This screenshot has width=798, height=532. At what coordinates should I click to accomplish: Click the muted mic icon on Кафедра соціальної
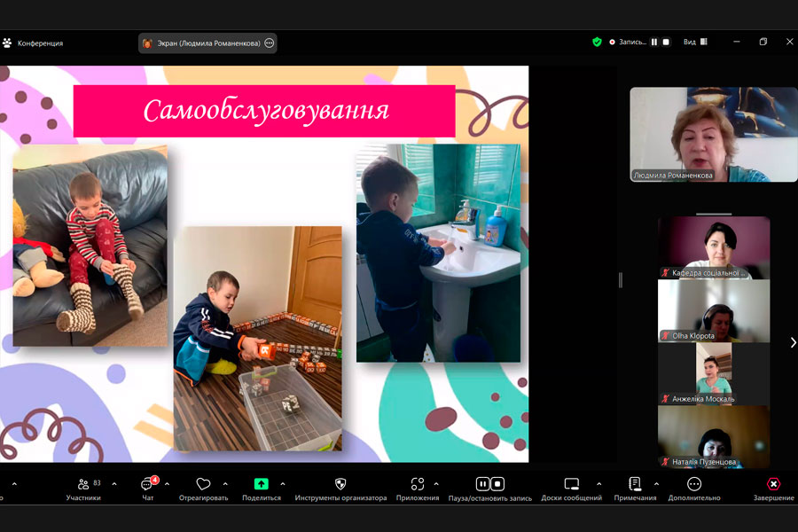pyautogui.click(x=665, y=273)
